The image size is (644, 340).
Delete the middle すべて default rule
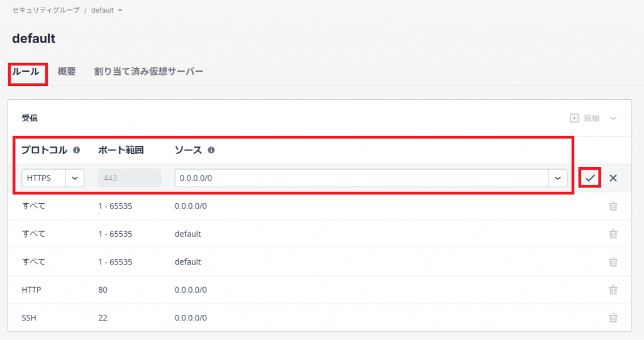click(613, 234)
